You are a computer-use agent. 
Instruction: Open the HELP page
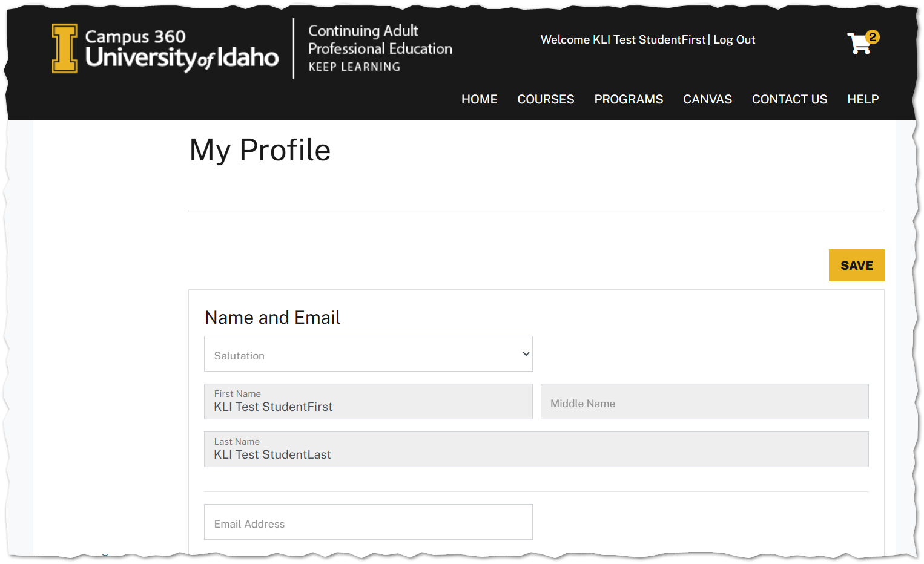click(863, 99)
